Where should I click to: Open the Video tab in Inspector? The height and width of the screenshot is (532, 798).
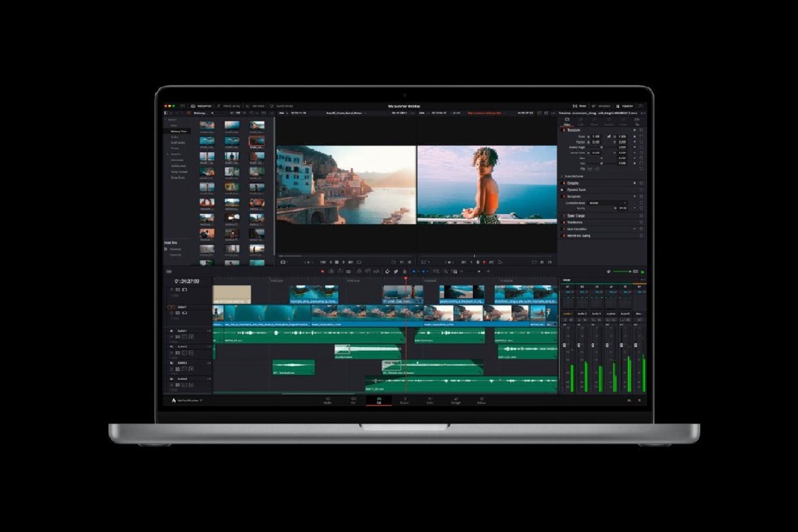pos(567,121)
